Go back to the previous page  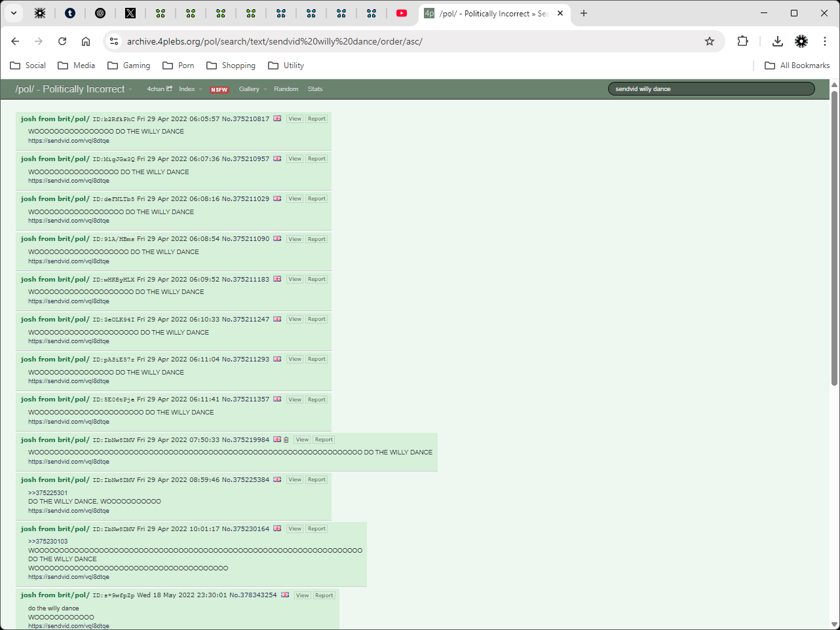15,41
